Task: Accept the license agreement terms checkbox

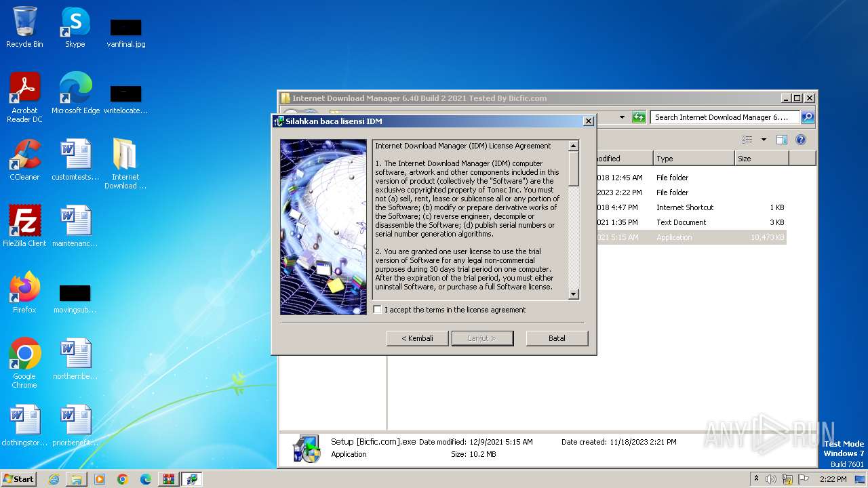Action: click(x=378, y=310)
